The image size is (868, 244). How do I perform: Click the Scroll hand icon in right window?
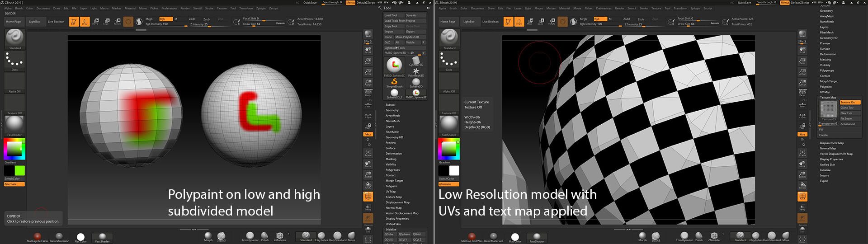click(x=802, y=50)
